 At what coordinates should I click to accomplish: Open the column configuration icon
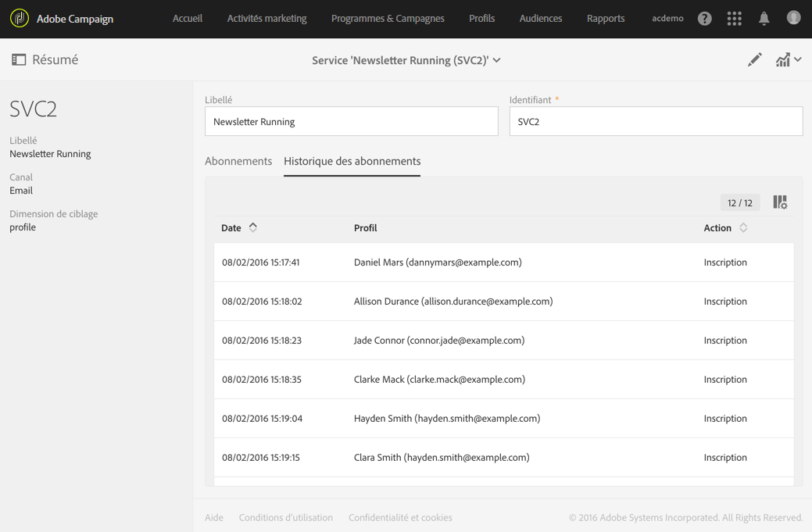[780, 202]
